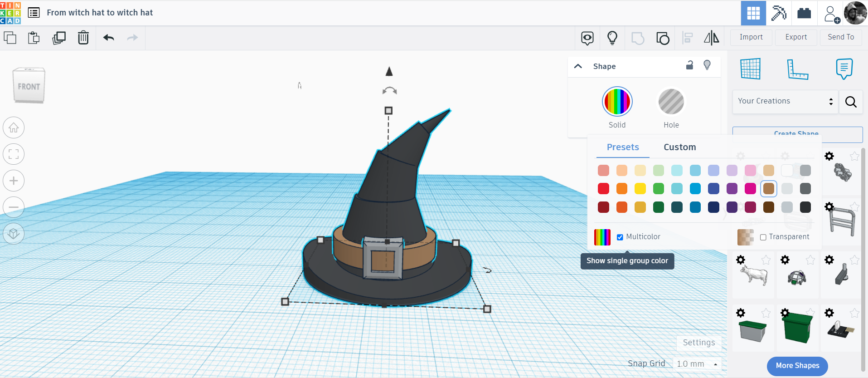
Task: Click the More Shapes button
Action: 797,366
